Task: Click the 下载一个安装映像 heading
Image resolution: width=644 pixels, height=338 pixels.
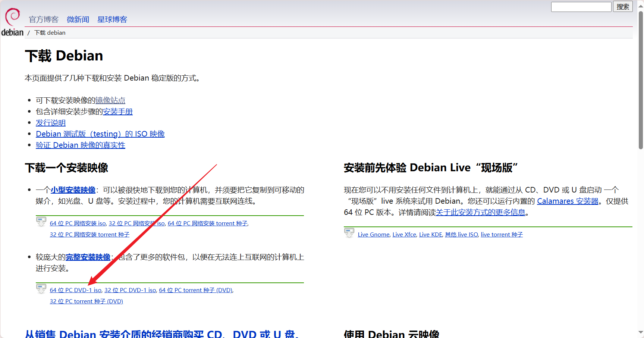Action: (x=66, y=168)
